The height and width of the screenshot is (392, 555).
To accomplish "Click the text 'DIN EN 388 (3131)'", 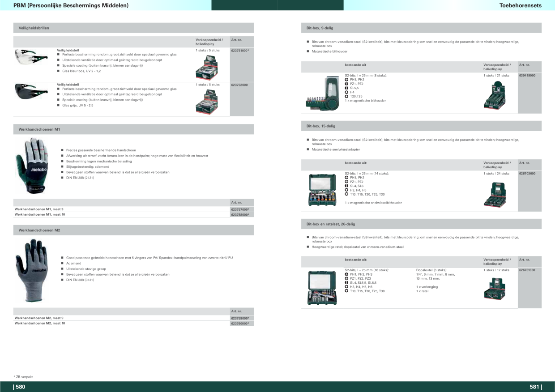I will click(80, 280).
